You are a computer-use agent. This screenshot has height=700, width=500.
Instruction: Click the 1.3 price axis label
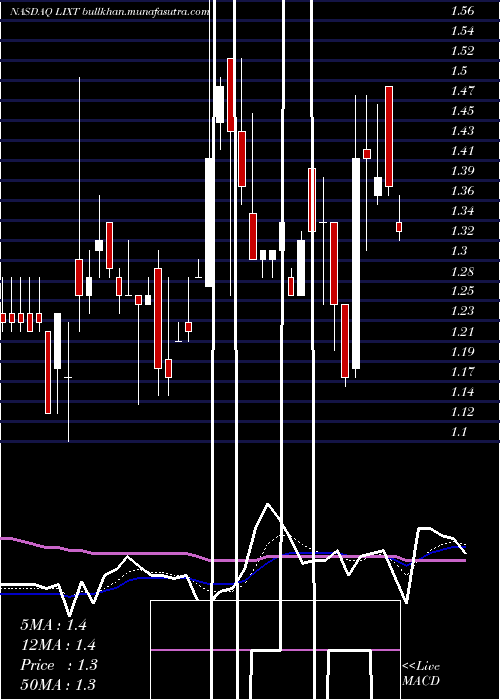pyautogui.click(x=459, y=251)
